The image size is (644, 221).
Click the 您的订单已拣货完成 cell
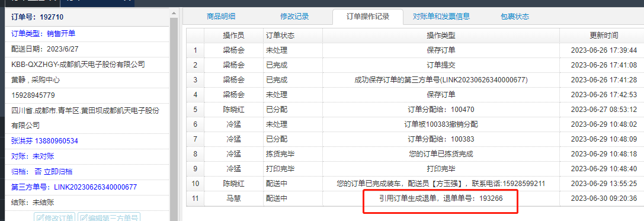(441, 153)
